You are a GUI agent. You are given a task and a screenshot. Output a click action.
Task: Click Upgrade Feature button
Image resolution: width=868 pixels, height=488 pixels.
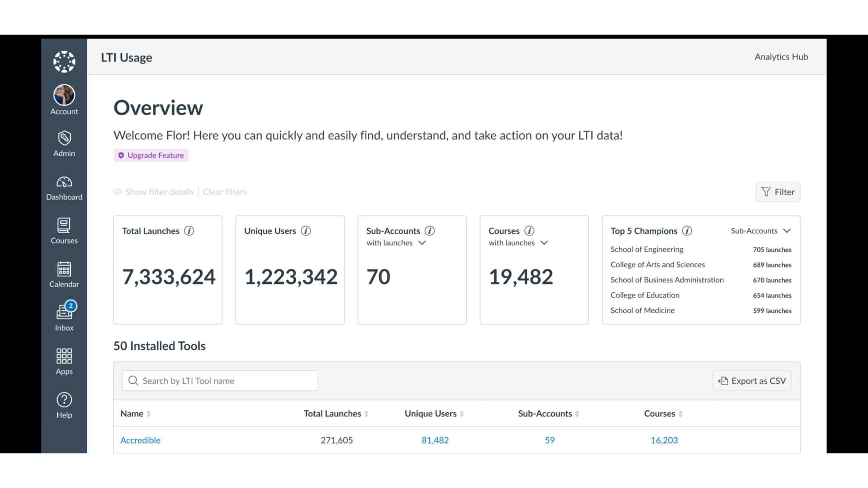pos(151,155)
